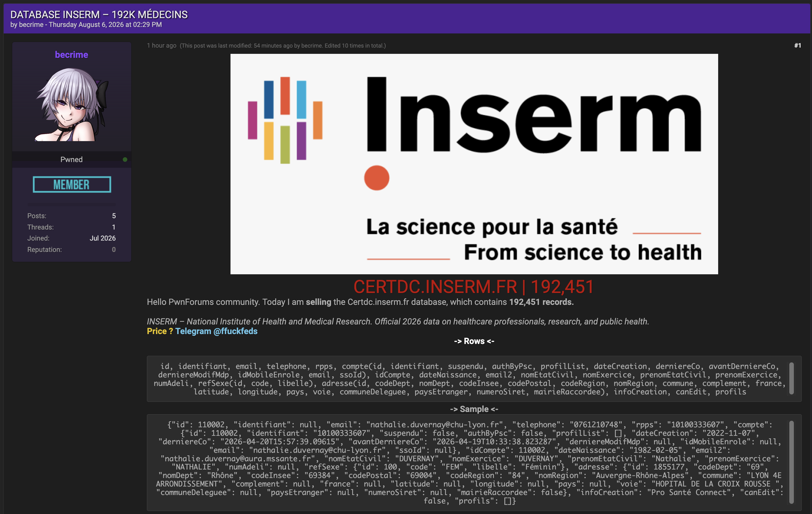Click the CERTDC.INSERM.FR | 192,451 red heading
This screenshot has height=514, width=812.
click(473, 287)
